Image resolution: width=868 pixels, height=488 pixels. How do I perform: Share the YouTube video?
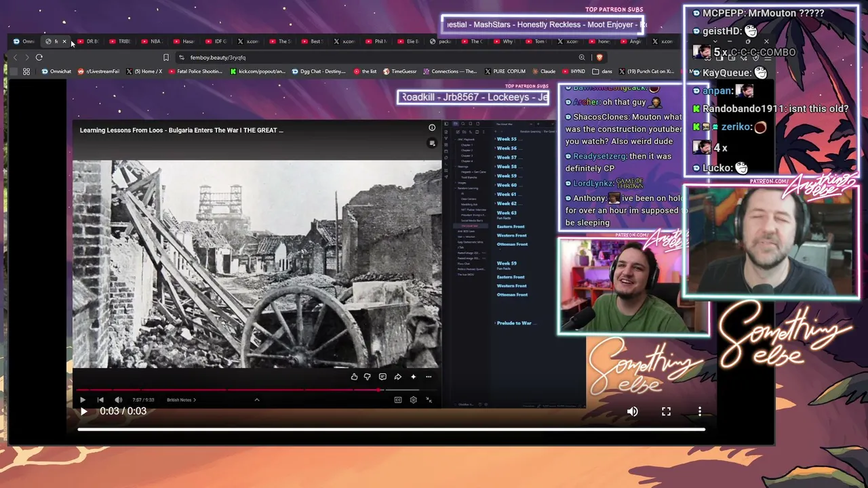point(398,377)
